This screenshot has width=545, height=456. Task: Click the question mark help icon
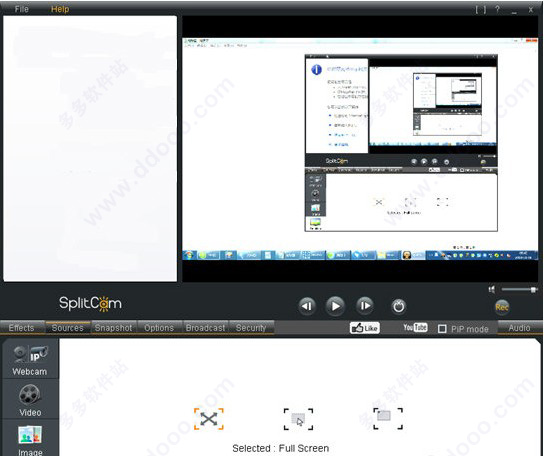(x=498, y=9)
